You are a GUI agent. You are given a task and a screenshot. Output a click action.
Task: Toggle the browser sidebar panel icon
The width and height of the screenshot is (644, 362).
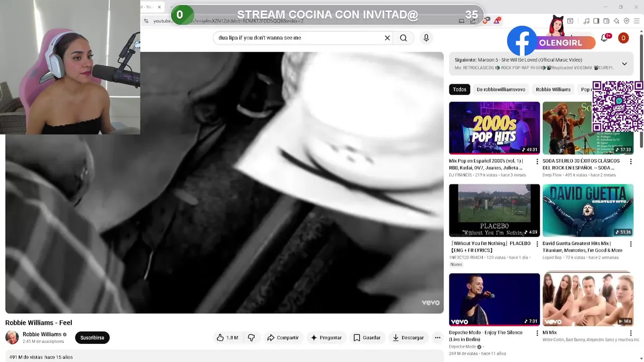(596, 21)
